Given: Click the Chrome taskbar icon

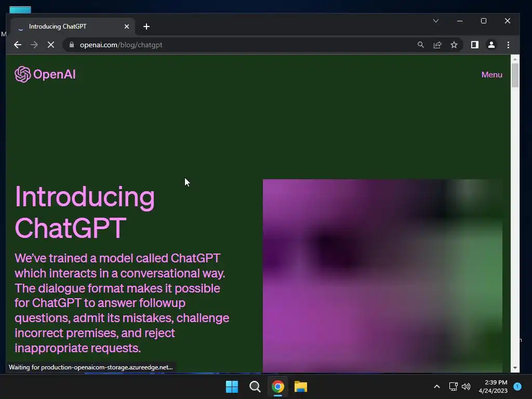Looking at the screenshot, I should (x=277, y=387).
